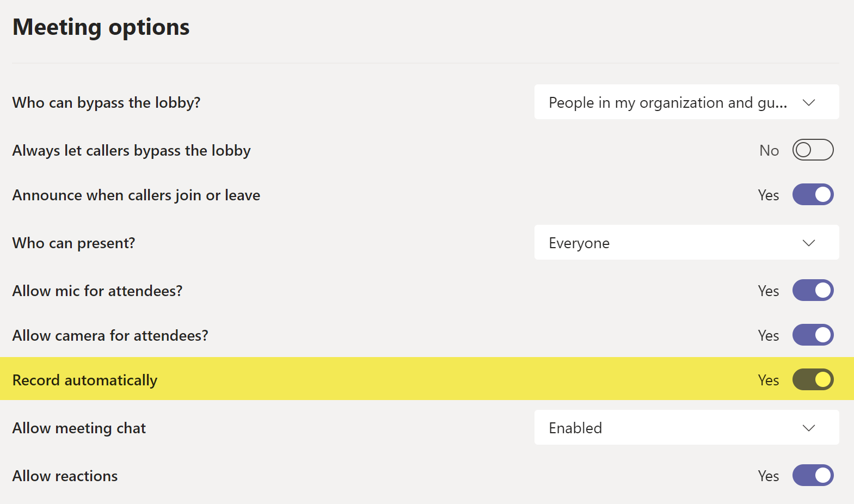Image resolution: width=854 pixels, height=504 pixels.
Task: Click the chevron arrow in the lobby bypass dropdown
Action: (809, 102)
